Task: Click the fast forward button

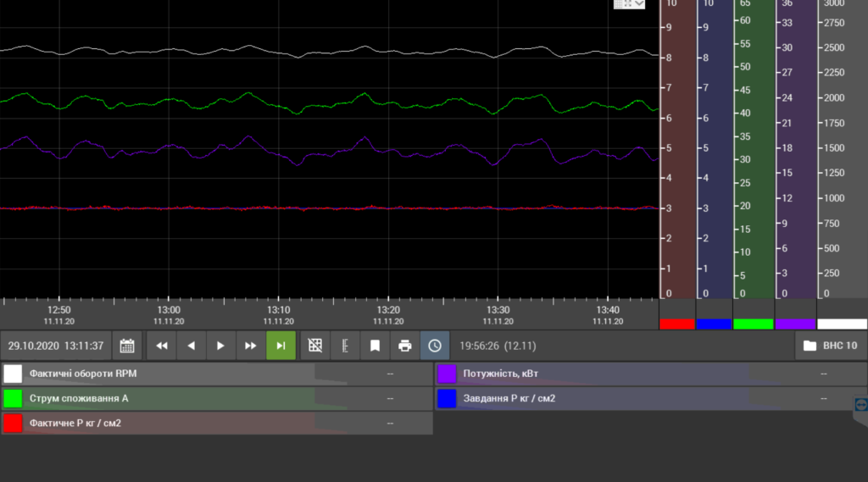Action: tap(251, 346)
